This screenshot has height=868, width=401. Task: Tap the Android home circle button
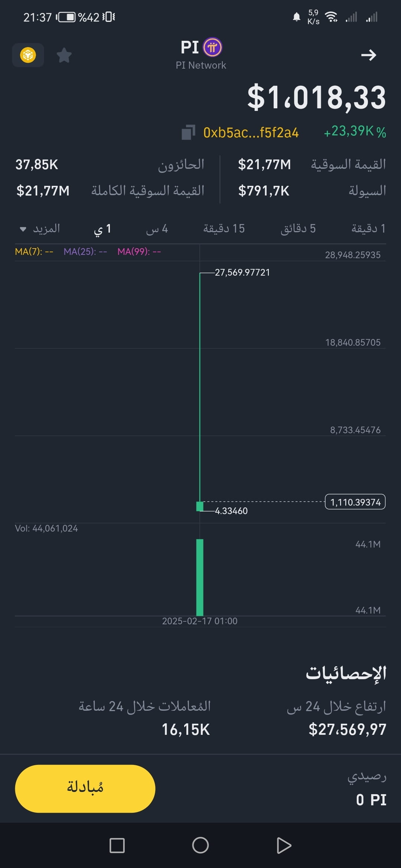(x=200, y=845)
